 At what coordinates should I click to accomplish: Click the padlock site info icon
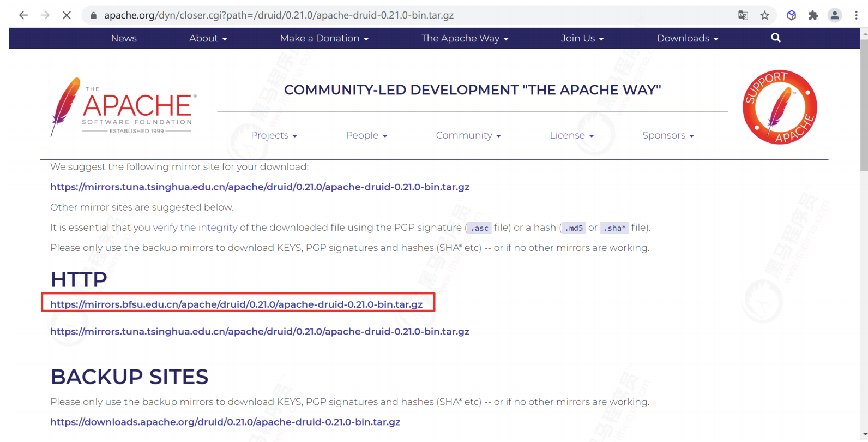[93, 16]
